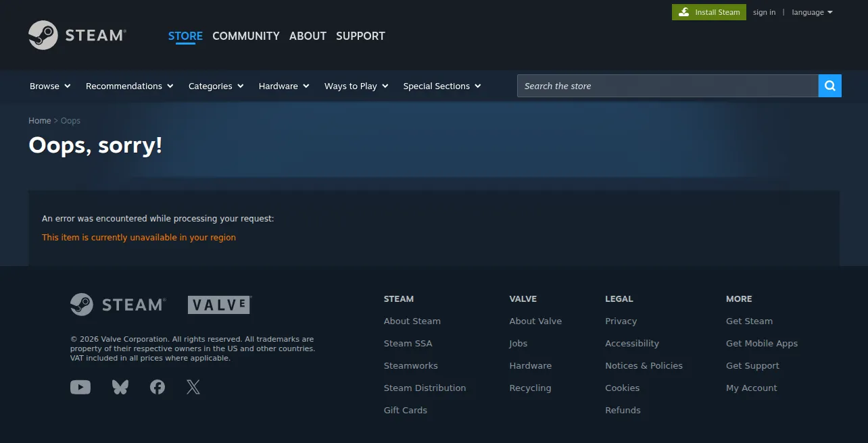868x443 pixels.
Task: Expand the Special Sections menu
Action: click(x=442, y=86)
